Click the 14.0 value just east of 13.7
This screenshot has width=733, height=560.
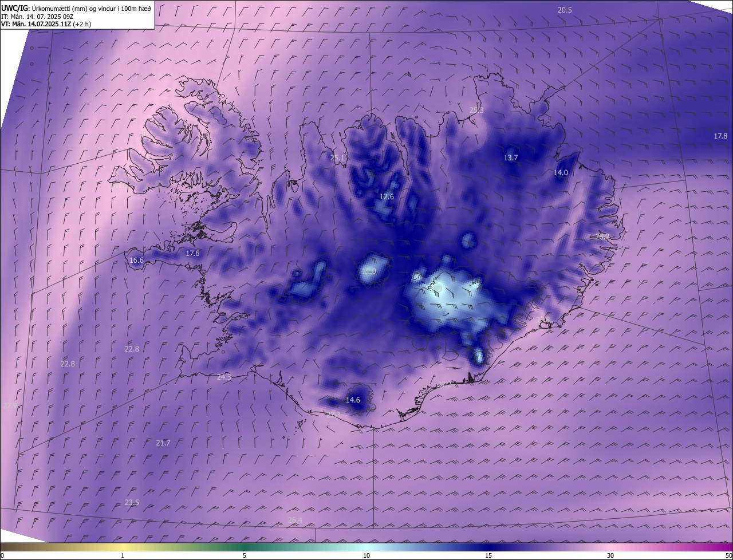[561, 172]
